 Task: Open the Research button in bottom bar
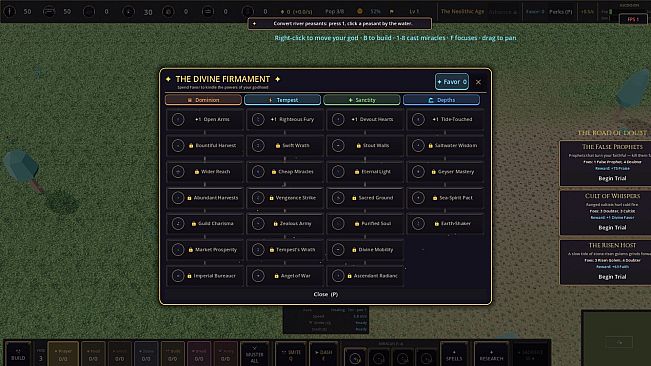coord(491,354)
